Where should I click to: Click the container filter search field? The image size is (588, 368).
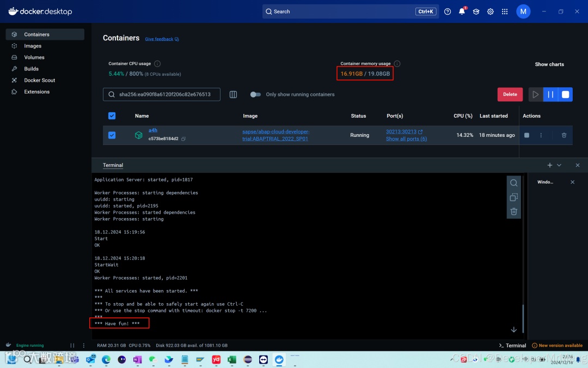click(x=162, y=94)
